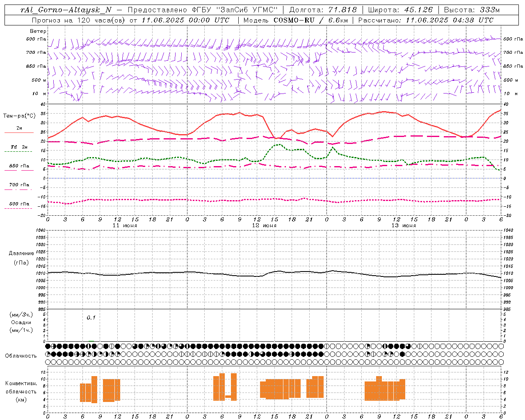Screen dimensions: 525x420
Task: Click the 13 июня date label
Action: pos(404,226)
